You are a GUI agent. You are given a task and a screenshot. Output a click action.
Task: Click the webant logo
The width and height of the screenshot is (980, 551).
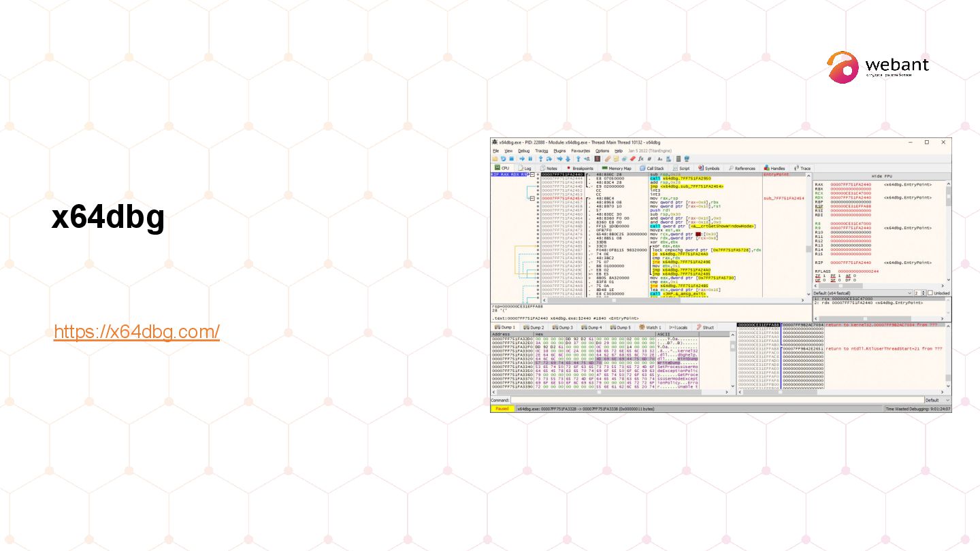878,67
